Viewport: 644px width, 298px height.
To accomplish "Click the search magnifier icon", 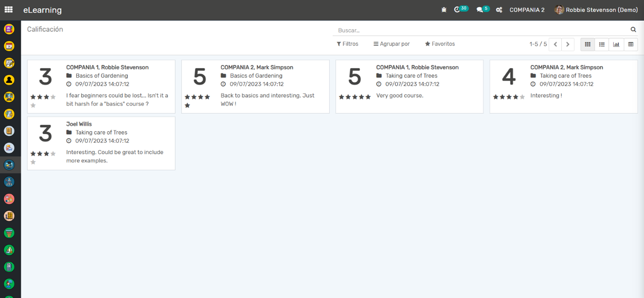I will pos(633,30).
